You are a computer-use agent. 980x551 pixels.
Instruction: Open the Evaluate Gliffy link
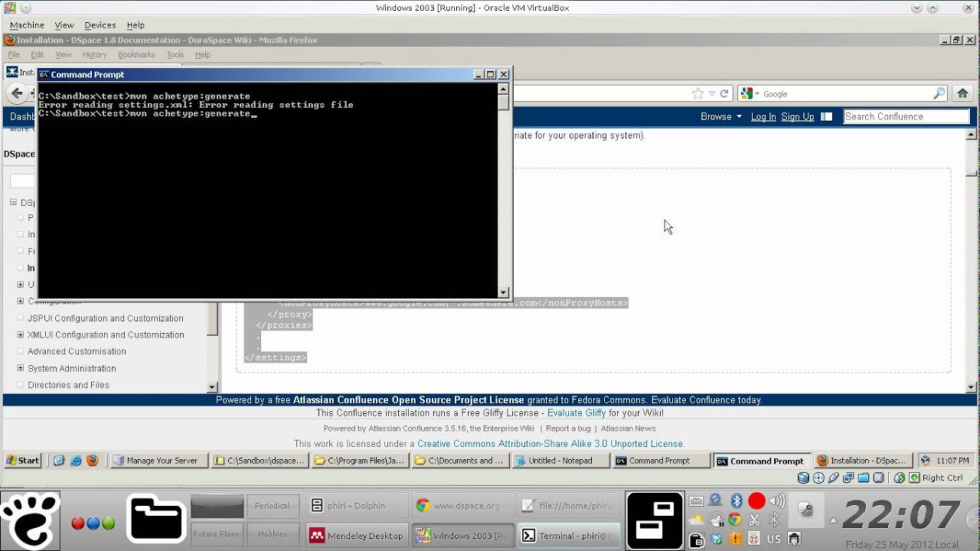pos(577,413)
